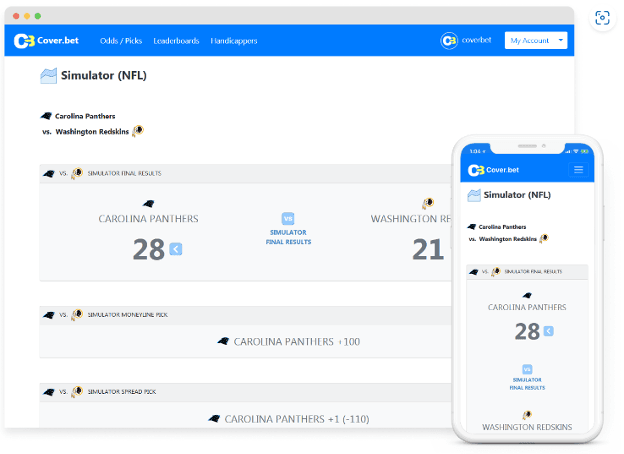Click Redskins logo in Simulator Moneyline Pick header
This screenshot has width=624, height=454.
(77, 314)
